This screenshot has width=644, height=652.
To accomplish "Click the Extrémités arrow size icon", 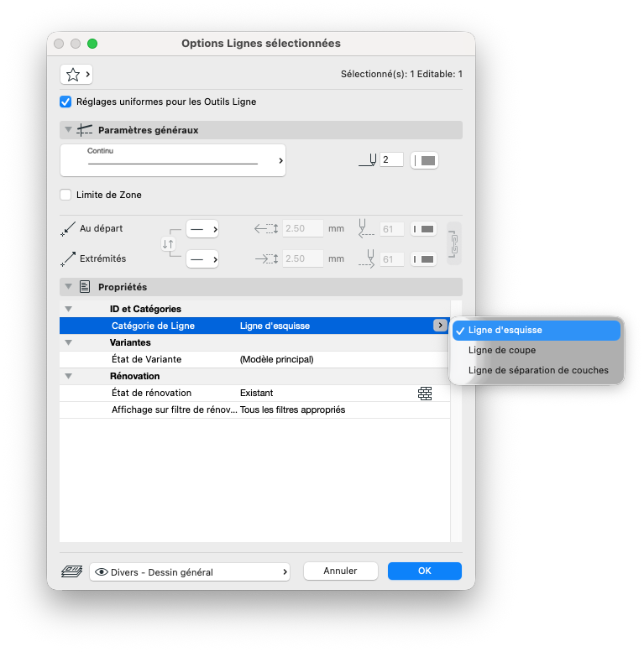I will (266, 259).
